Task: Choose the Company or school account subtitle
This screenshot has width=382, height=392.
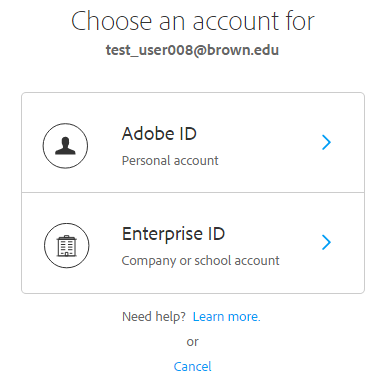Action: pyautogui.click(x=200, y=261)
